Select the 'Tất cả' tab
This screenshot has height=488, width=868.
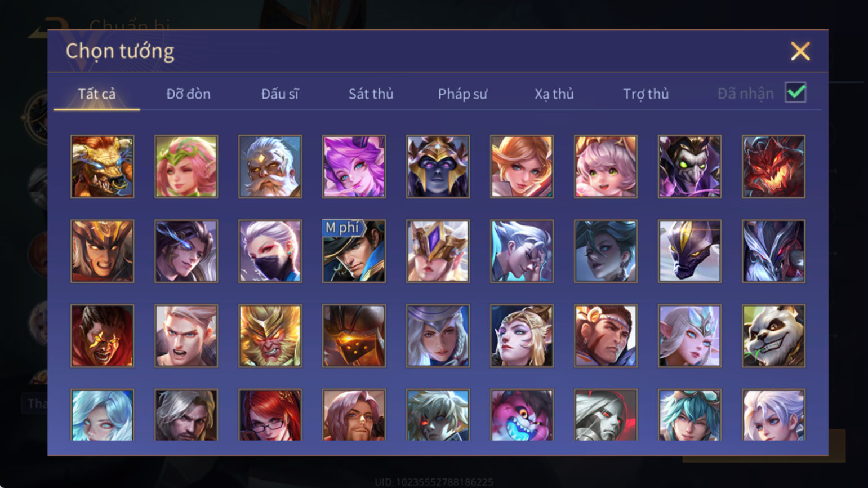97,94
